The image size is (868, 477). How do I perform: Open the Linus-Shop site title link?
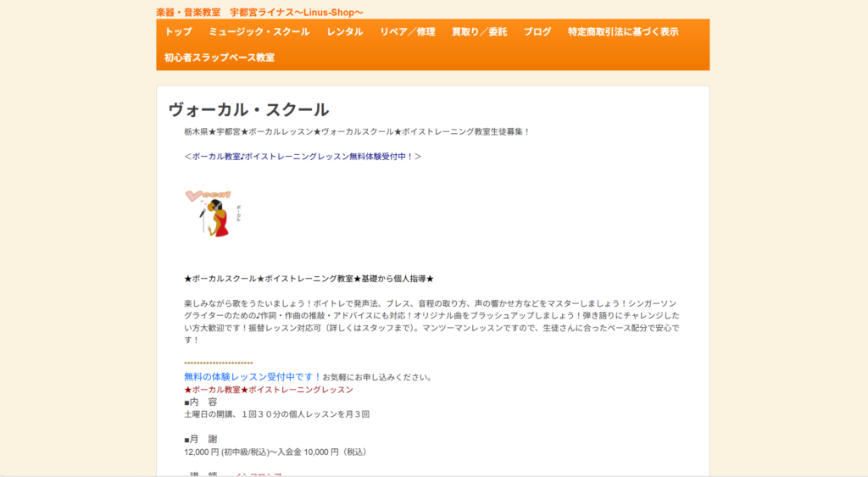point(259,12)
